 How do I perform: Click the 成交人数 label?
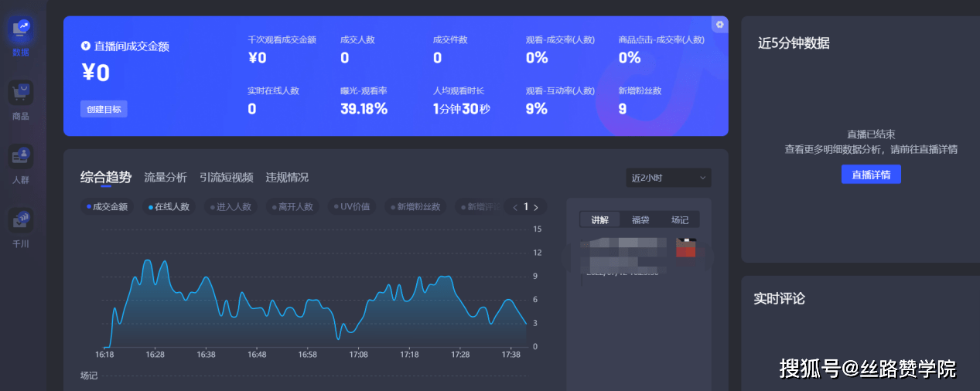coord(357,39)
